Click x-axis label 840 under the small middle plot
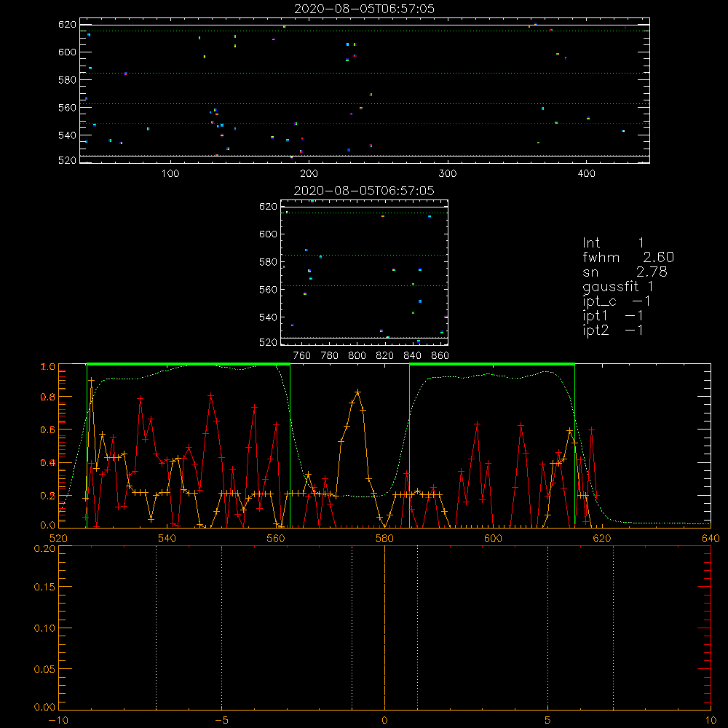The image size is (728, 728). click(x=412, y=356)
